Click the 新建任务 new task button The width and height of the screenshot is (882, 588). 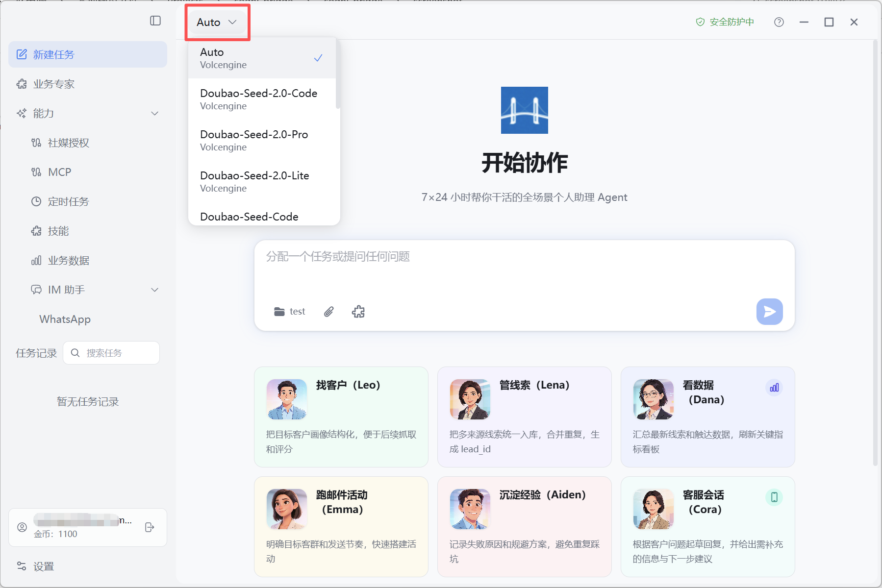tap(88, 54)
